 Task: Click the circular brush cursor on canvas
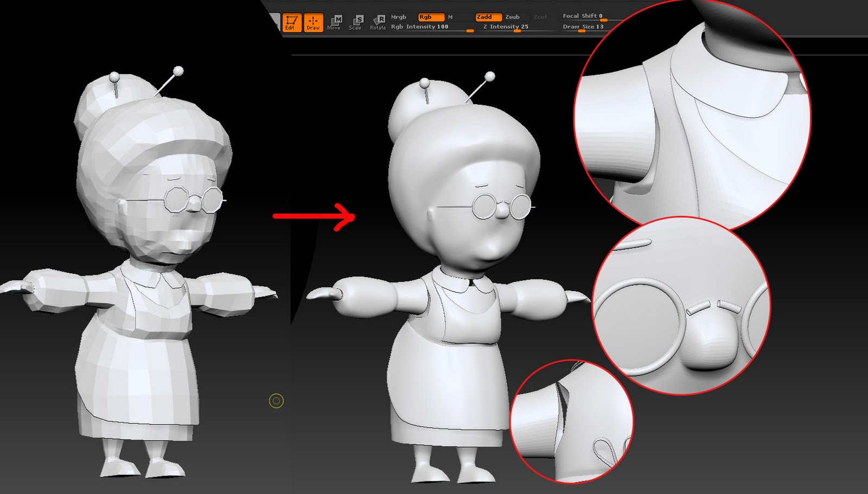[x=276, y=401]
